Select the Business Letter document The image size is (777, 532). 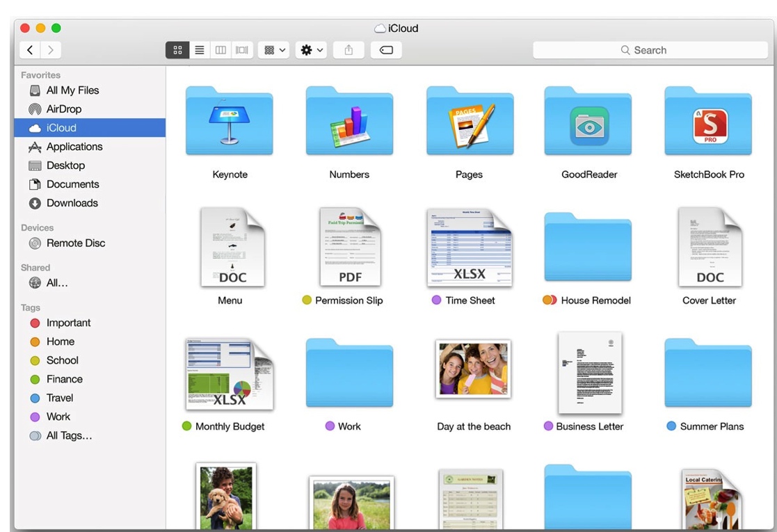pos(590,373)
